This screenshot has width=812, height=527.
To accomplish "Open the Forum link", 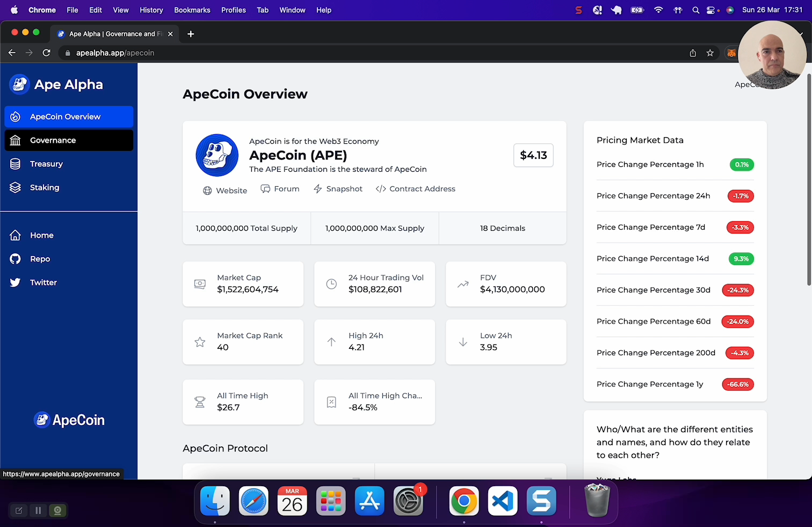I will click(x=280, y=189).
